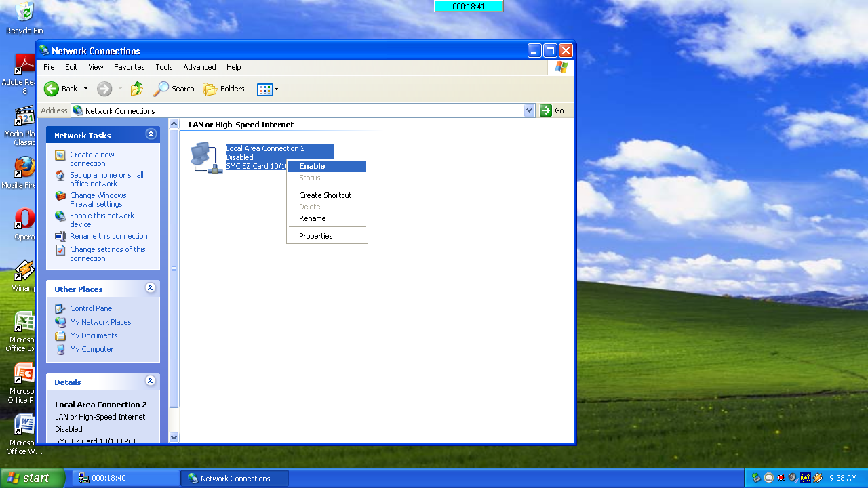
Task: Open the Forward button history dropdown arrow
Action: 120,89
